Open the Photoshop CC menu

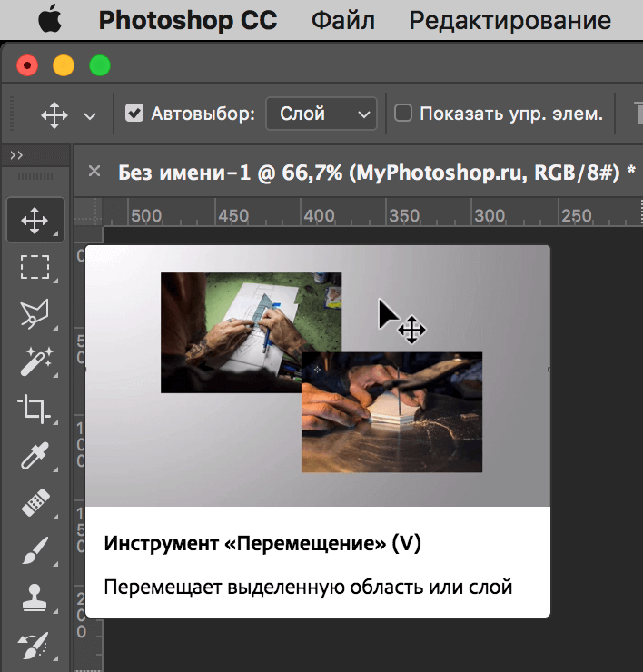point(188,21)
